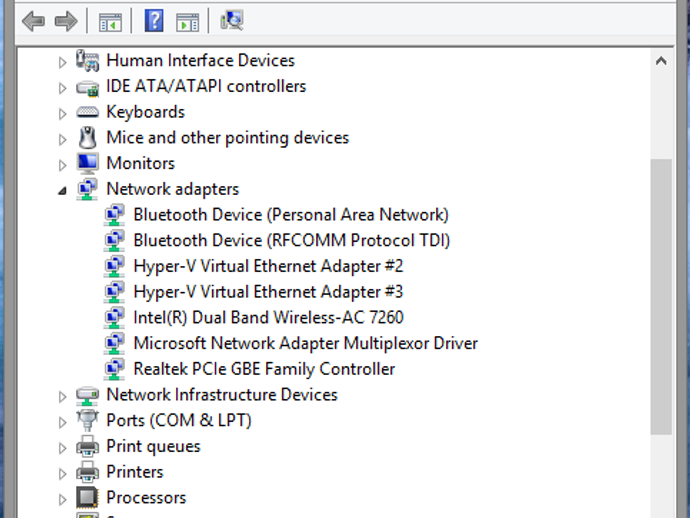Select Intel(R) Dual Band Wireless-AC 7260

click(268, 318)
